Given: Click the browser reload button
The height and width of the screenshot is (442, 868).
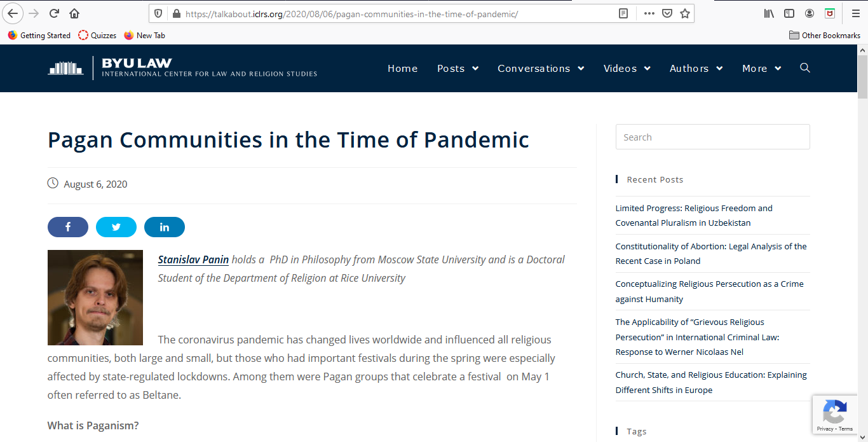Looking at the screenshot, I should coord(55,13).
